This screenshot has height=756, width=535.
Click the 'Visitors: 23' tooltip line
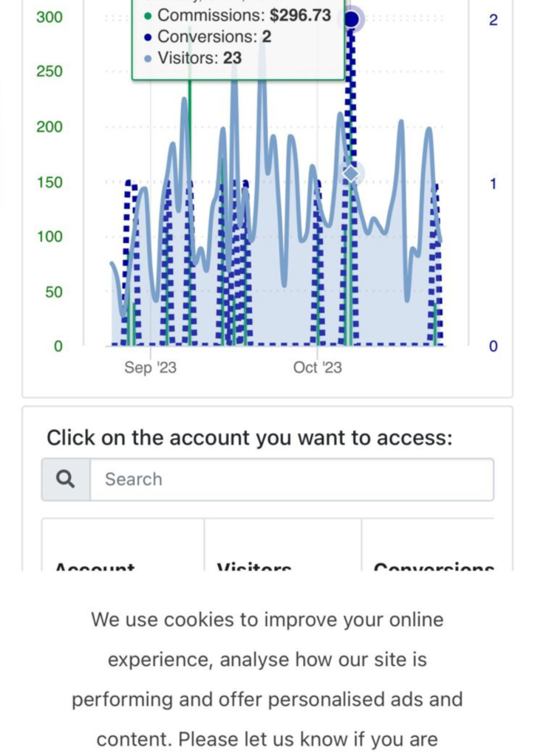tap(200, 58)
